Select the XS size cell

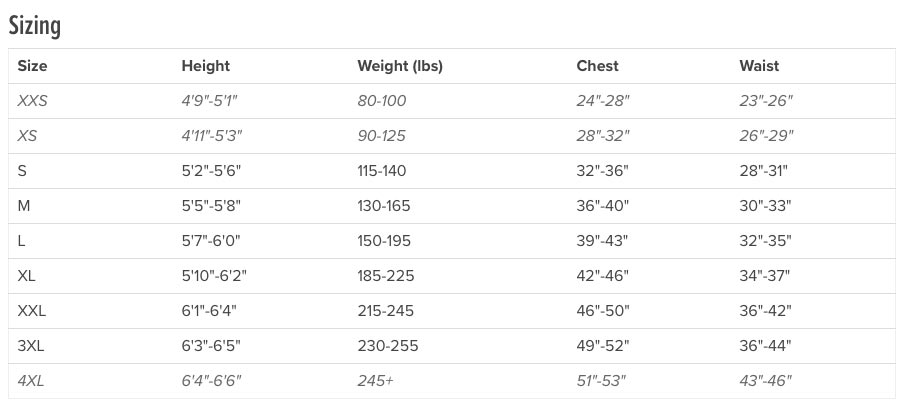[x=27, y=136]
